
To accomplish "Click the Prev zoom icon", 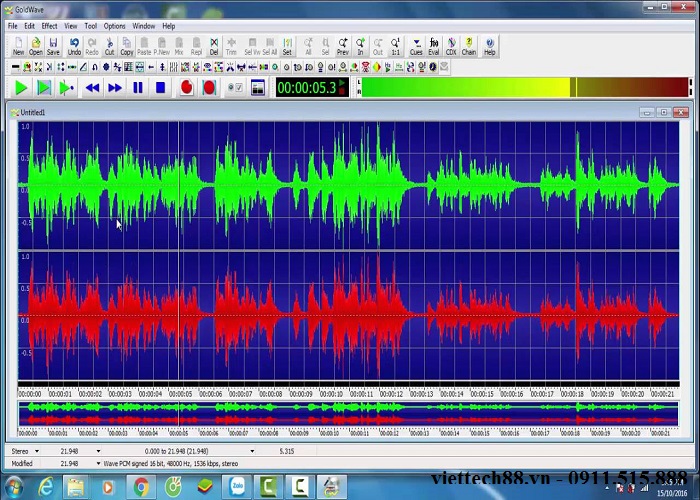I will pyautogui.click(x=342, y=46).
